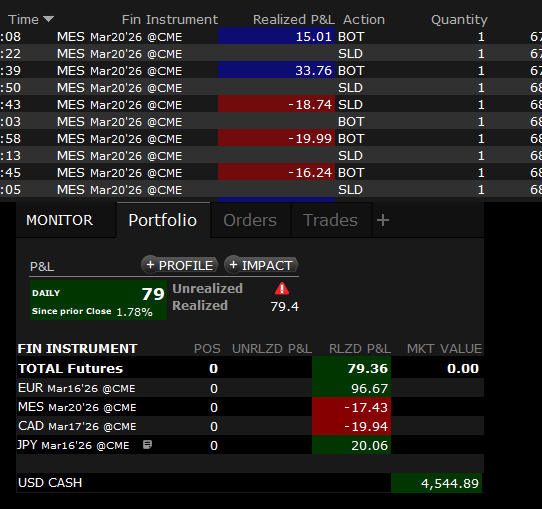542x509 pixels.
Task: Click the UNRLZD P&L column header
Action: (272, 349)
